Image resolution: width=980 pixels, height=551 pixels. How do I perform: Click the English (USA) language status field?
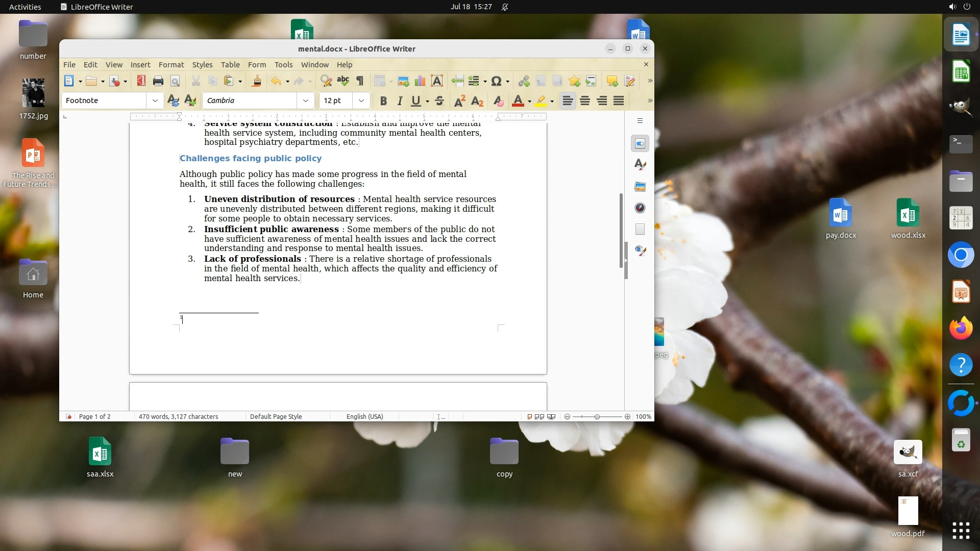pos(364,417)
